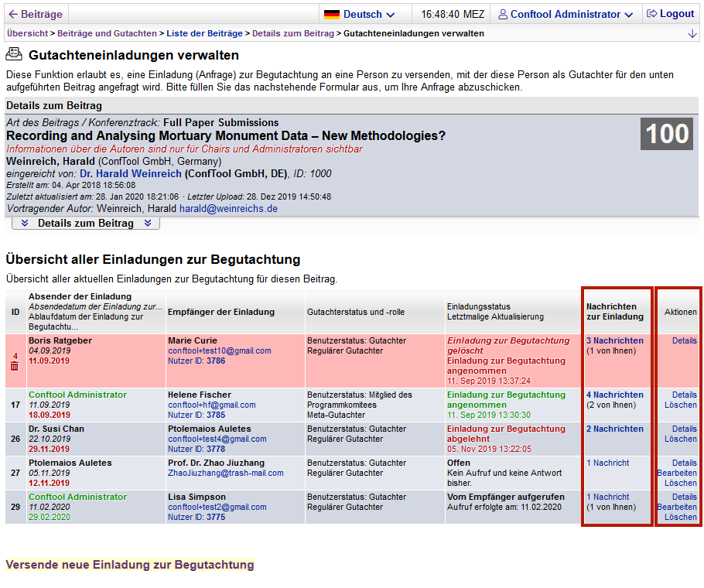Navigate to Beiträge und Gutachten breadcrumb
This screenshot has width=704, height=588.
point(108,33)
